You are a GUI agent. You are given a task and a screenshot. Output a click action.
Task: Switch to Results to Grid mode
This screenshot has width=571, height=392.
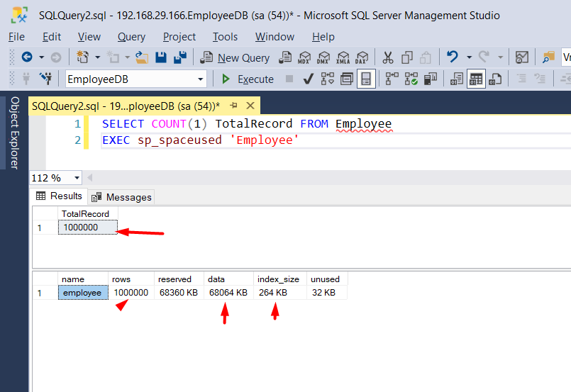476,79
